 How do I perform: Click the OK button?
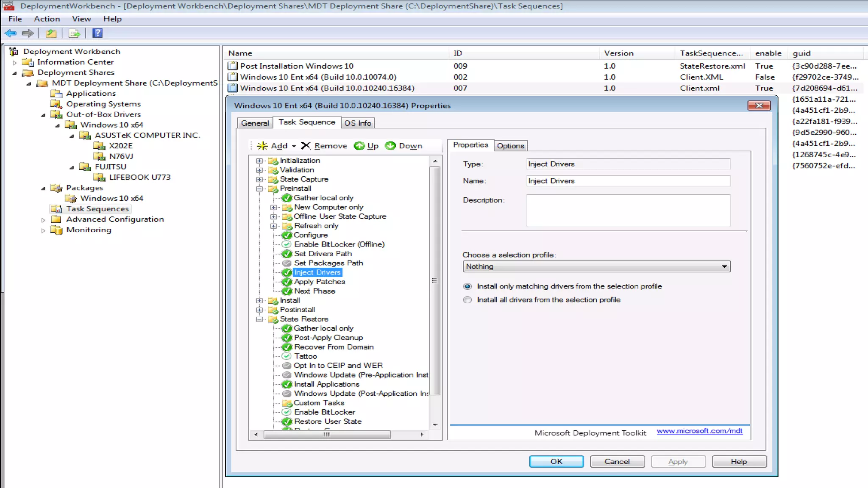coord(556,461)
